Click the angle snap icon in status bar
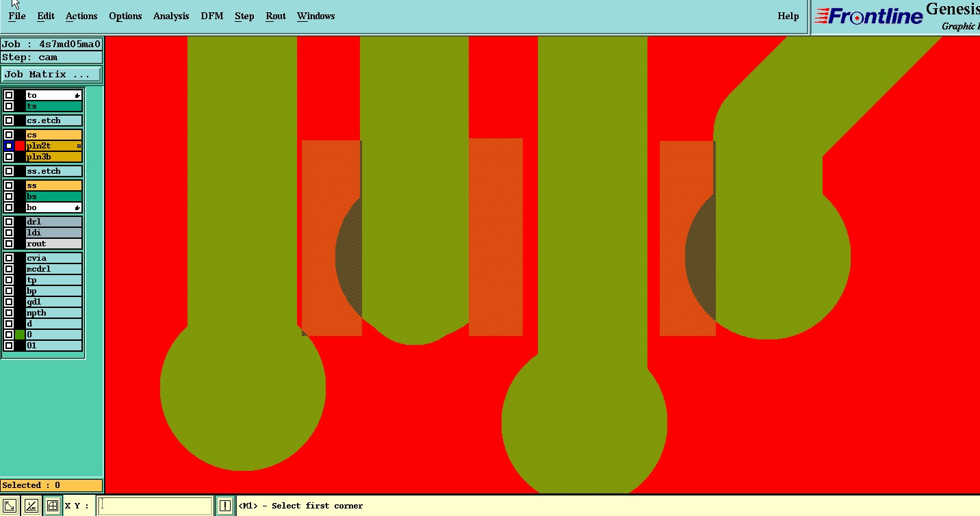The image size is (980, 516). 31,506
